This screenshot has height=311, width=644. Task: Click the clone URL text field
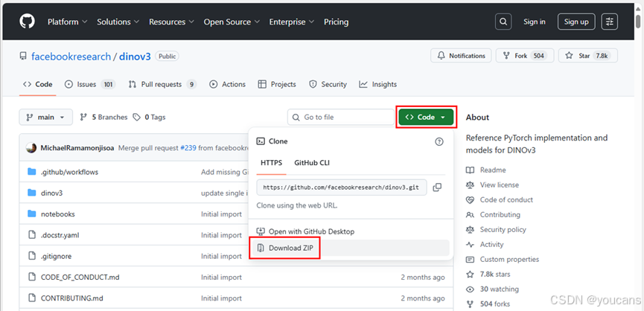[341, 187]
